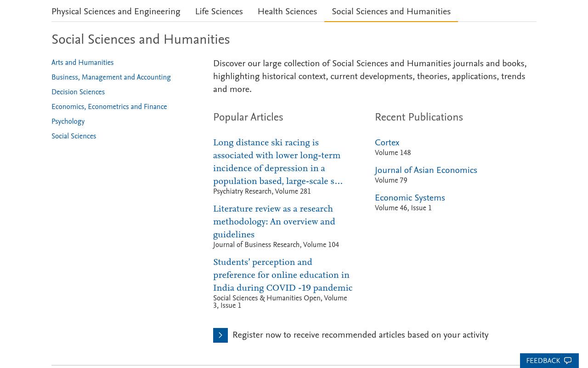Open the Cortex journal publication

(387, 143)
